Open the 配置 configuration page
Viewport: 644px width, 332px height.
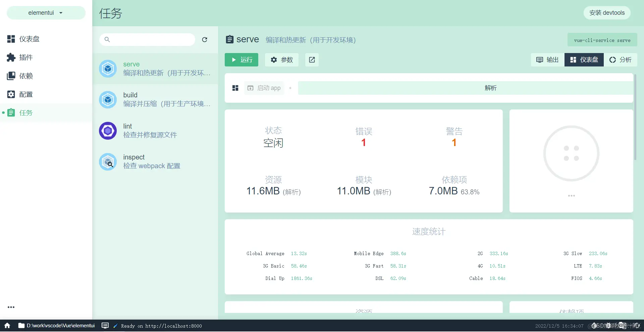click(46, 94)
